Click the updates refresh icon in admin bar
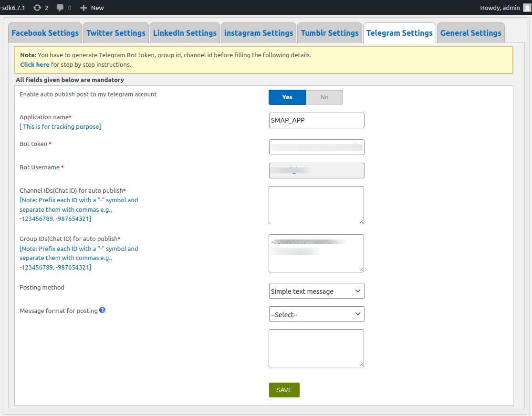Screen dimensions: 532x416 coord(37,8)
